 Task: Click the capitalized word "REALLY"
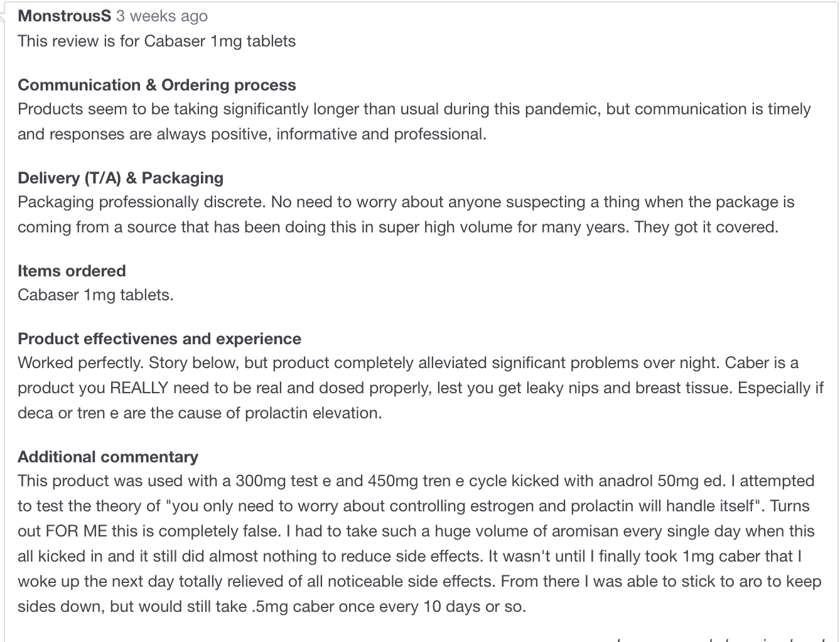pyautogui.click(x=139, y=388)
